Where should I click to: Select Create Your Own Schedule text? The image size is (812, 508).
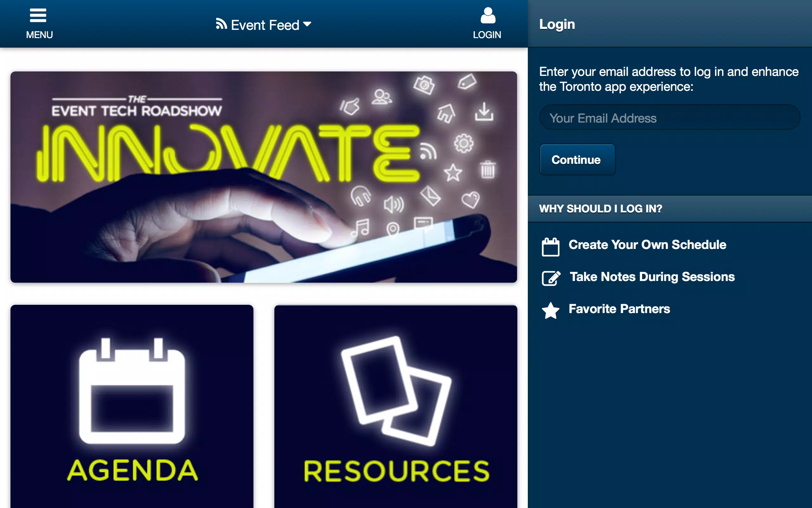(647, 244)
